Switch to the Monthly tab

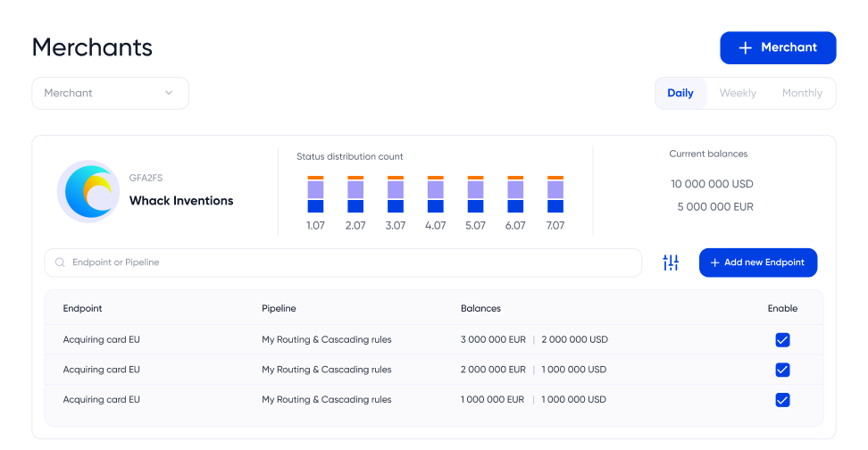point(802,93)
